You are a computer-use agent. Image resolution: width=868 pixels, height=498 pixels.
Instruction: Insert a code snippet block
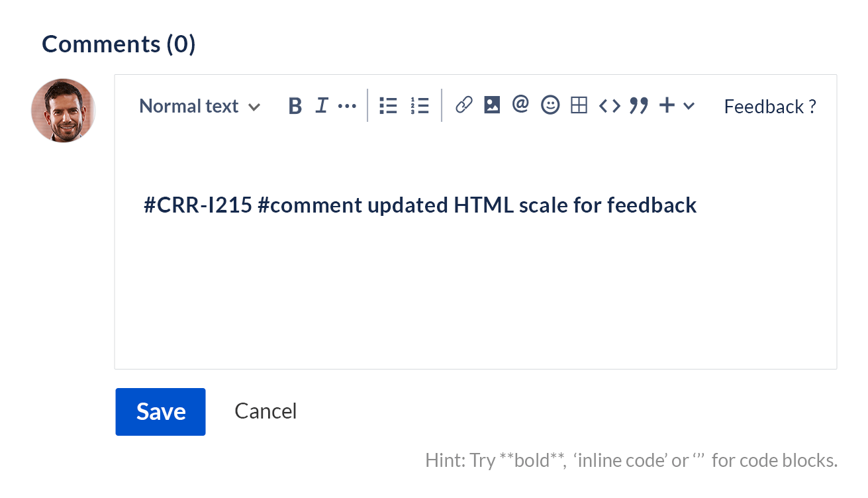coord(610,106)
